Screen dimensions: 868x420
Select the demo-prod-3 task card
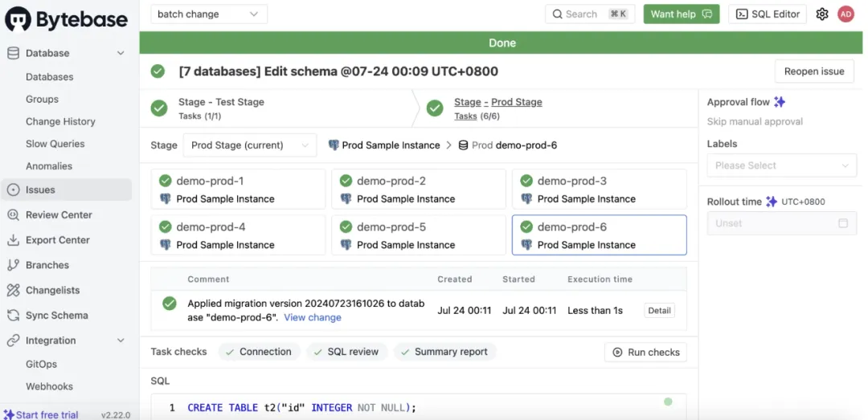pos(599,190)
